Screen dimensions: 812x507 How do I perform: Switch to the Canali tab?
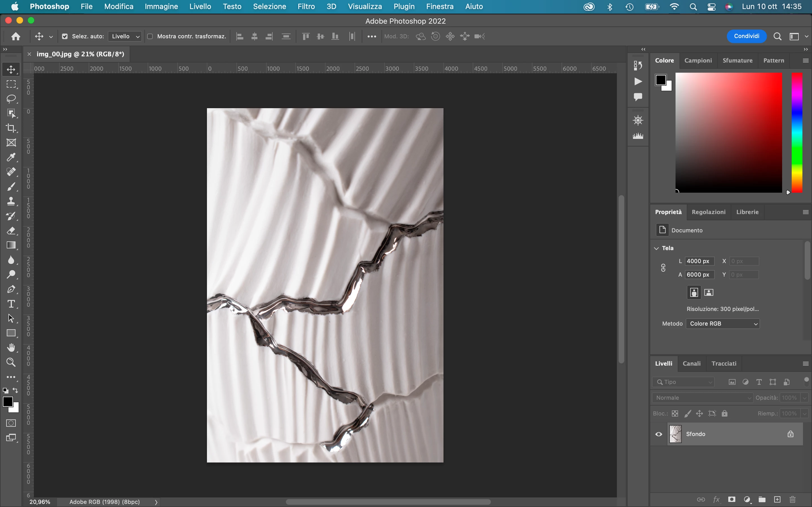click(692, 363)
